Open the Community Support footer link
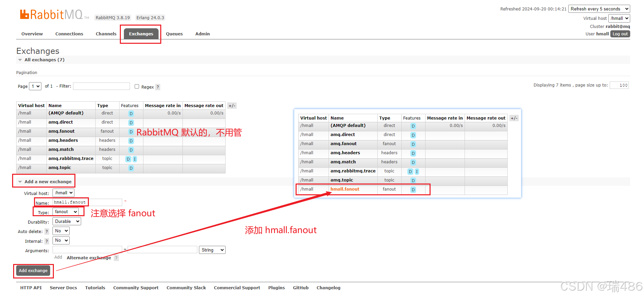Image resolution: width=644 pixels, height=297 pixels. pos(136,288)
